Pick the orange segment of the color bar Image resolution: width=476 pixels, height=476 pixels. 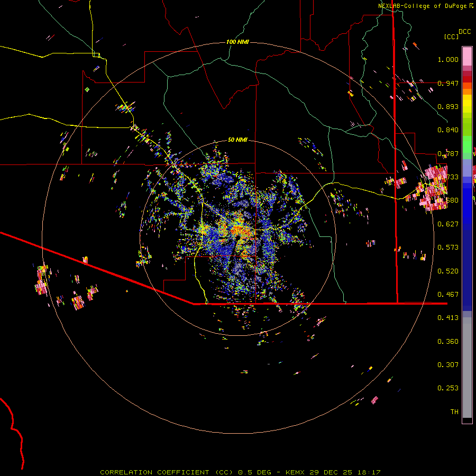click(467, 91)
